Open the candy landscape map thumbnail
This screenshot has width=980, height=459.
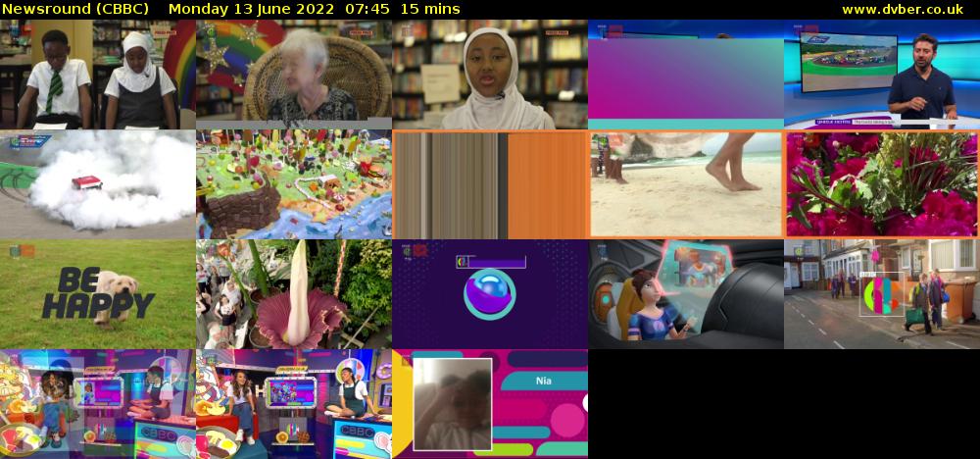pyautogui.click(x=294, y=184)
